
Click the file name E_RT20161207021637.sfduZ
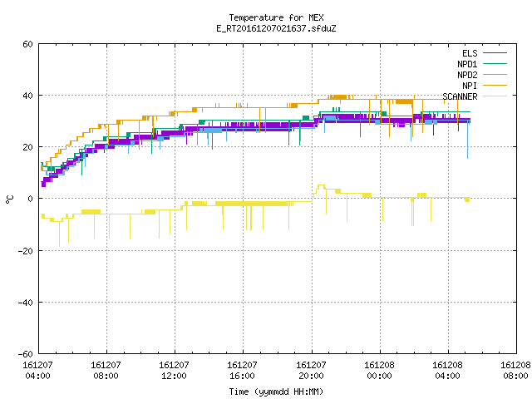click(x=276, y=28)
